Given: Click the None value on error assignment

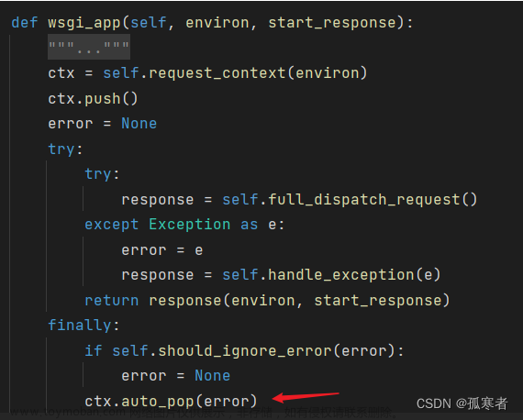Looking at the screenshot, I should pyautogui.click(x=139, y=124).
